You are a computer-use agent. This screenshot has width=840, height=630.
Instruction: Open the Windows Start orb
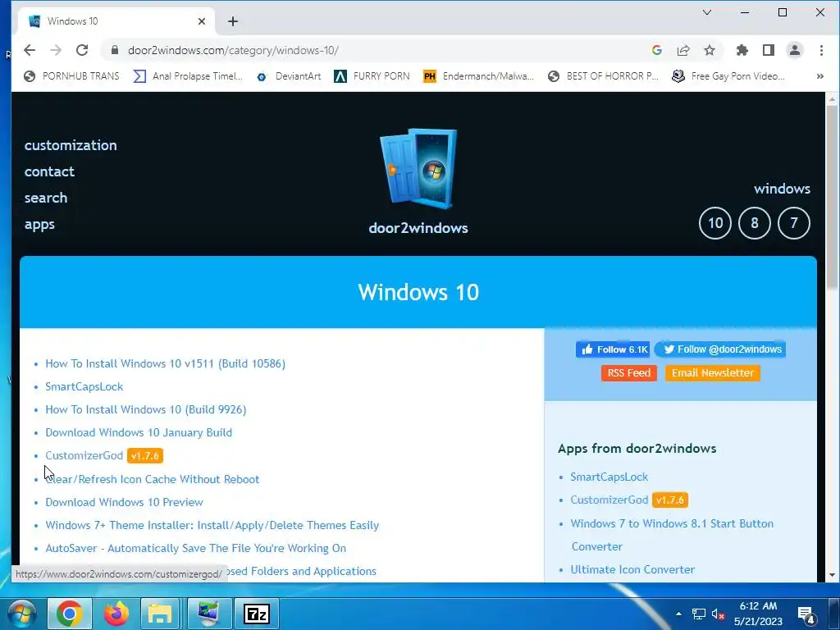22,614
